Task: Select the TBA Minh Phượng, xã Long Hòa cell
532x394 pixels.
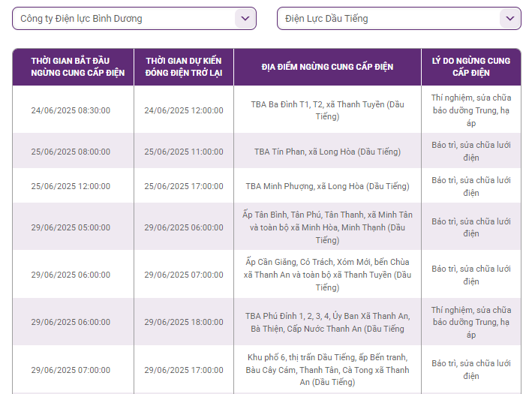Action: [327, 186]
